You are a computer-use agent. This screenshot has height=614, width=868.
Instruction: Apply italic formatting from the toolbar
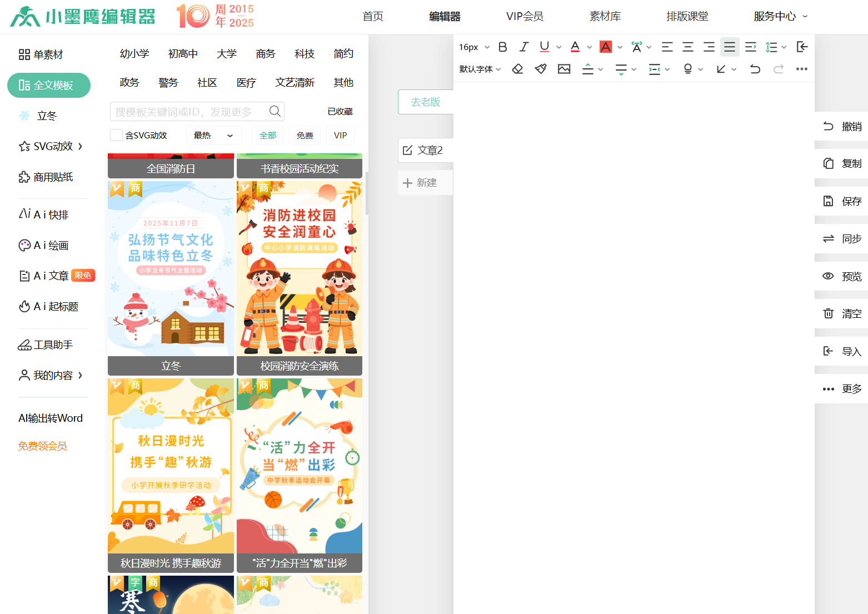click(x=523, y=47)
